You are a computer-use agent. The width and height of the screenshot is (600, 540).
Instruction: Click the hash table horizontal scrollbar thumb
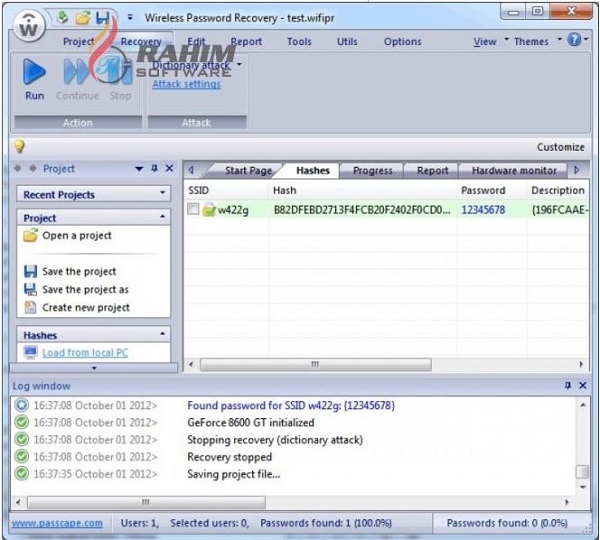316,364
